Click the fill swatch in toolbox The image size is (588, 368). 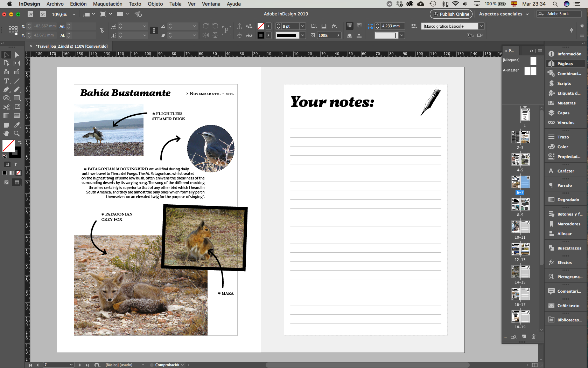pos(8,146)
